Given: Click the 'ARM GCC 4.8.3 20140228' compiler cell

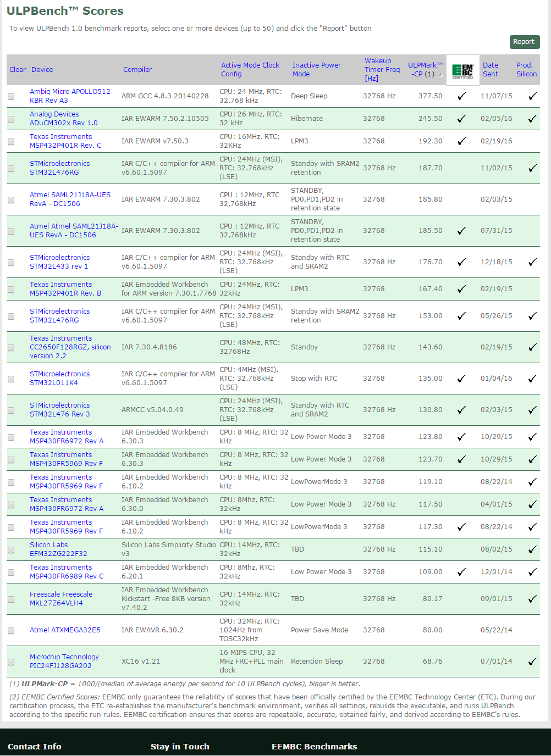Looking at the screenshot, I should click(165, 96).
